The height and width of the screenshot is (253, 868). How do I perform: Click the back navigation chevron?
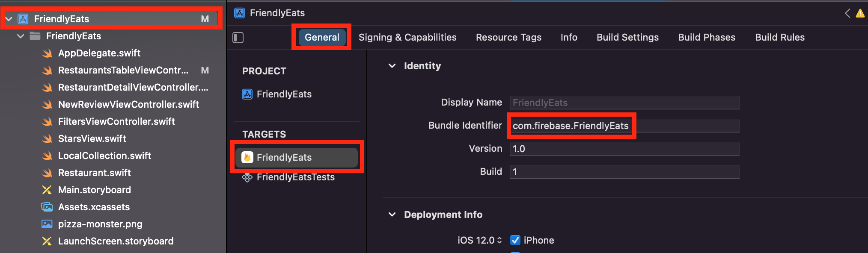click(847, 13)
